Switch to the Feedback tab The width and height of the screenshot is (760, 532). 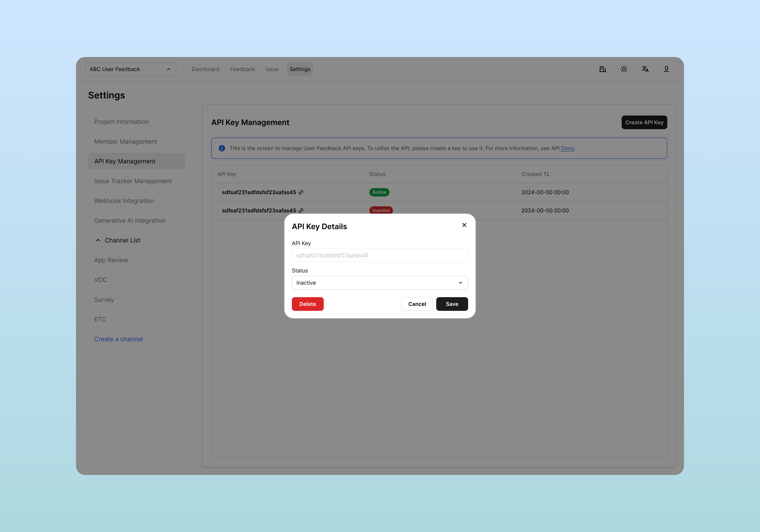pos(242,69)
